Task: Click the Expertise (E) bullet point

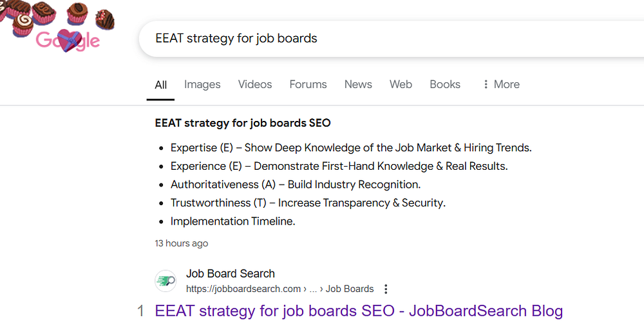Action: (351, 148)
